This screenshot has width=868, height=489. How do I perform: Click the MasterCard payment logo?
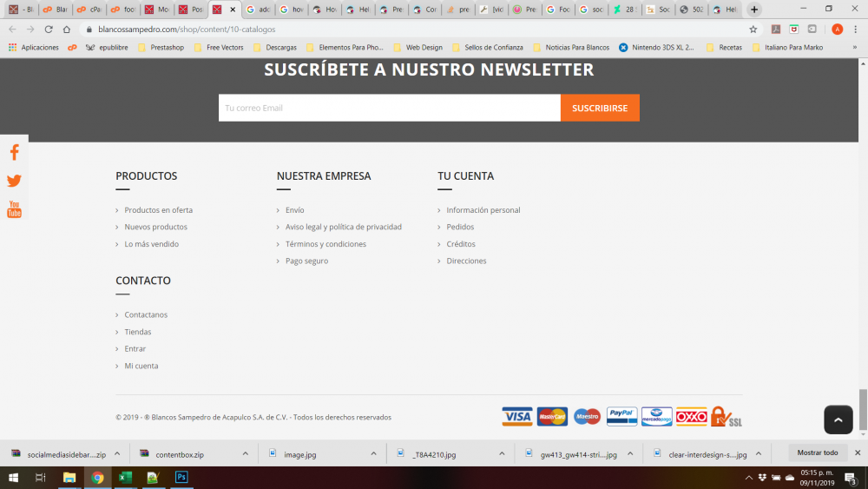coord(552,416)
